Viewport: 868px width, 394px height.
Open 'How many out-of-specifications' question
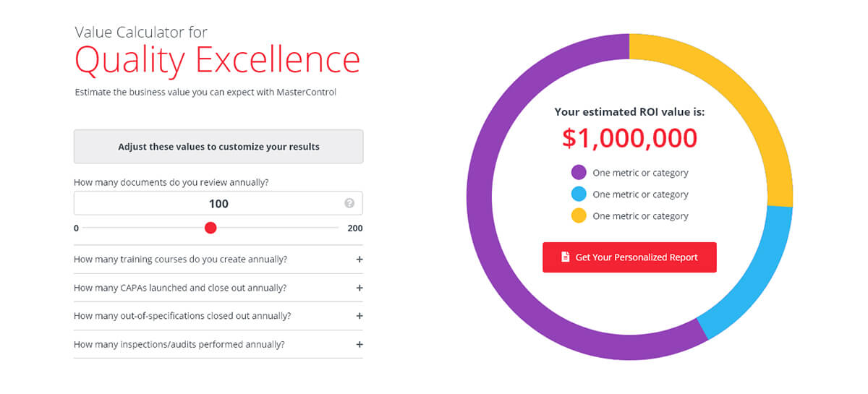(218, 316)
